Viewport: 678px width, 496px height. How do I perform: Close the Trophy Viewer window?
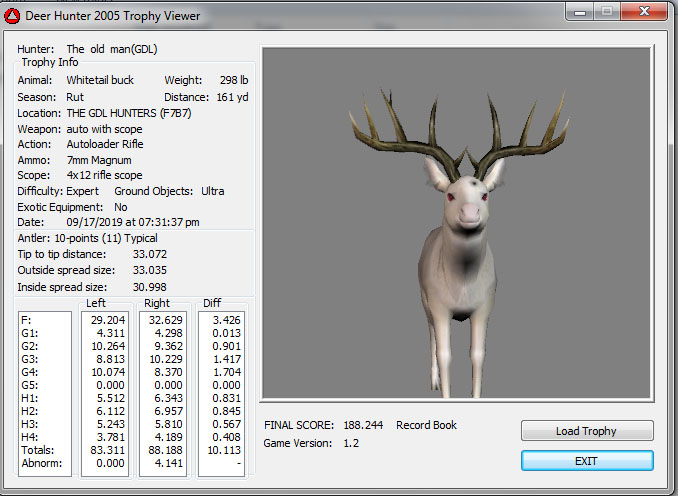point(643,13)
